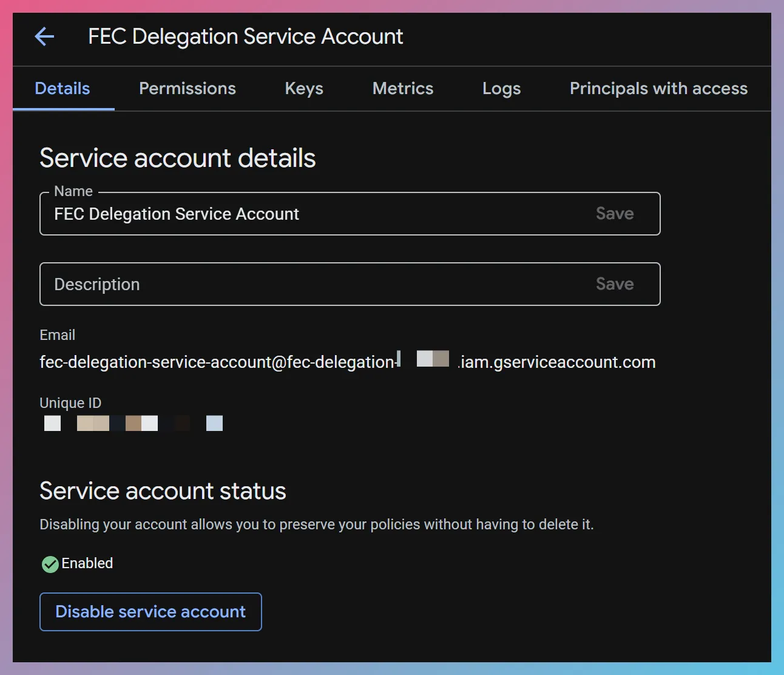The height and width of the screenshot is (675, 784).
Task: Save the service account name
Action: pyautogui.click(x=614, y=214)
